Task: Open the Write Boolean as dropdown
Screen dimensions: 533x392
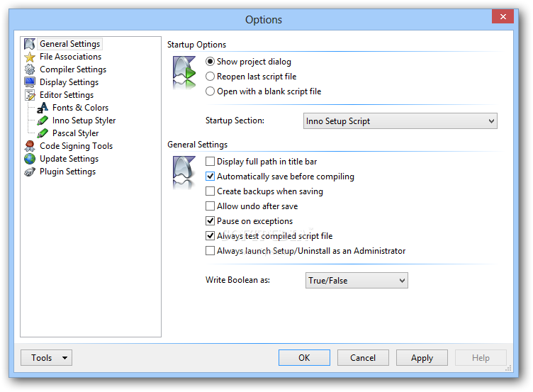Action: 357,281
